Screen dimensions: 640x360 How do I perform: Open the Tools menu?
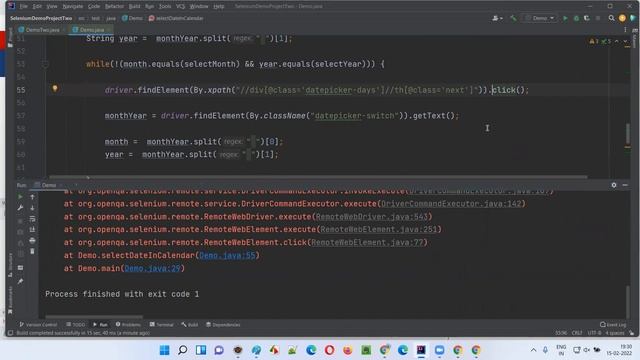[x=165, y=7]
